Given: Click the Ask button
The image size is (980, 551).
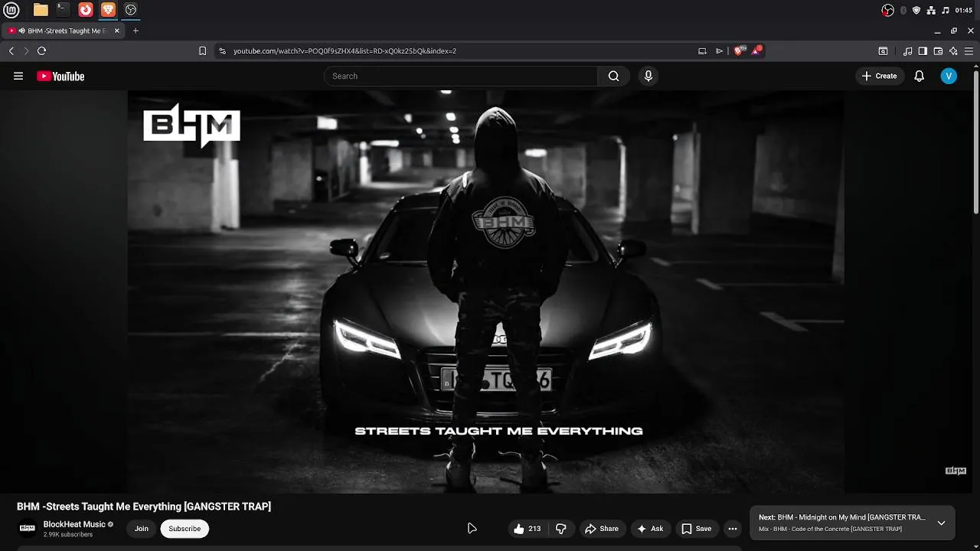Looking at the screenshot, I should pos(650,529).
